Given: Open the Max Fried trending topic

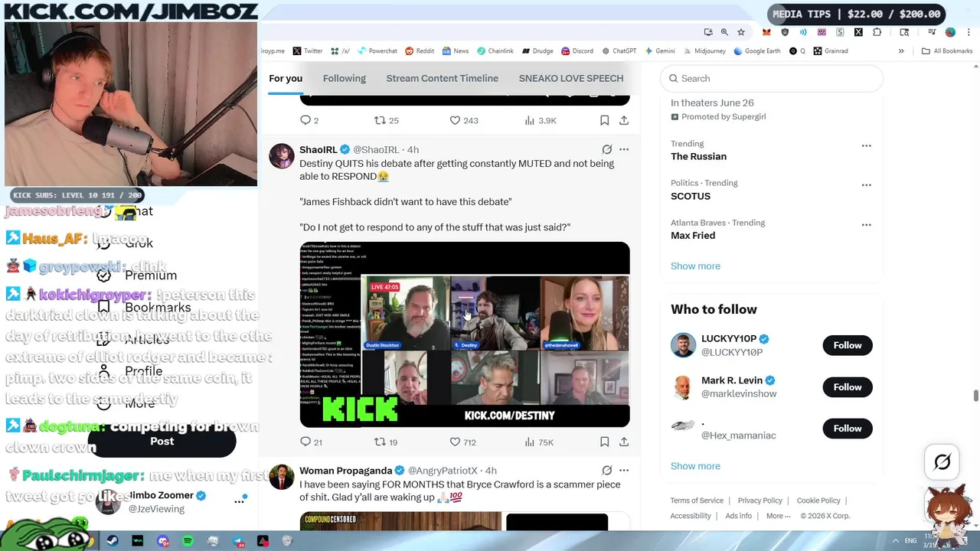Looking at the screenshot, I should click(x=693, y=235).
